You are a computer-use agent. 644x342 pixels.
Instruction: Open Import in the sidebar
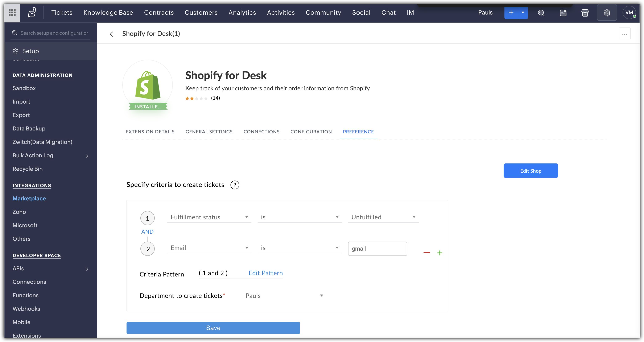(x=21, y=102)
